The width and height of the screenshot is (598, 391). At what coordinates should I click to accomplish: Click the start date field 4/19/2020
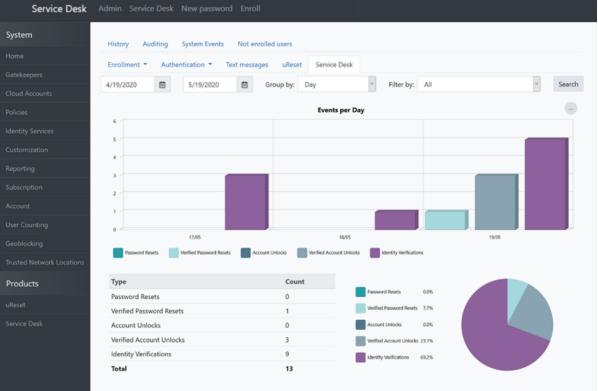pos(128,85)
